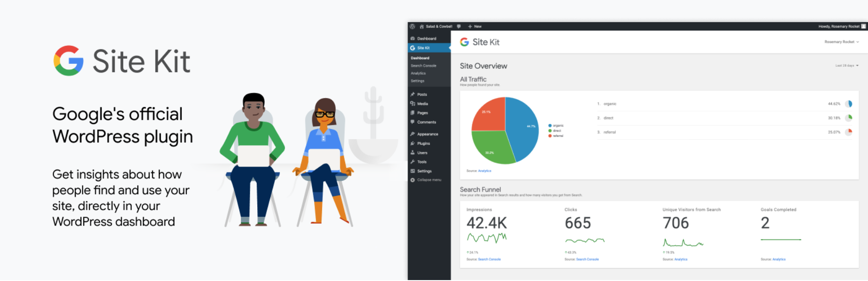Open the Salad & Cowbell home icon
The width and height of the screenshot is (868, 281).
[x=422, y=26]
